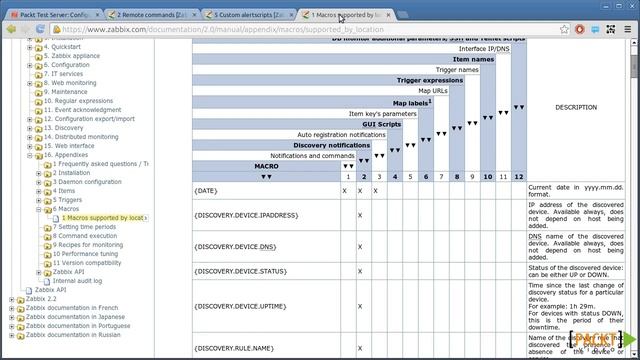The width and height of the screenshot is (640, 360).
Task: Collapse the 16. Appendixes tree node
Action: 30,155
